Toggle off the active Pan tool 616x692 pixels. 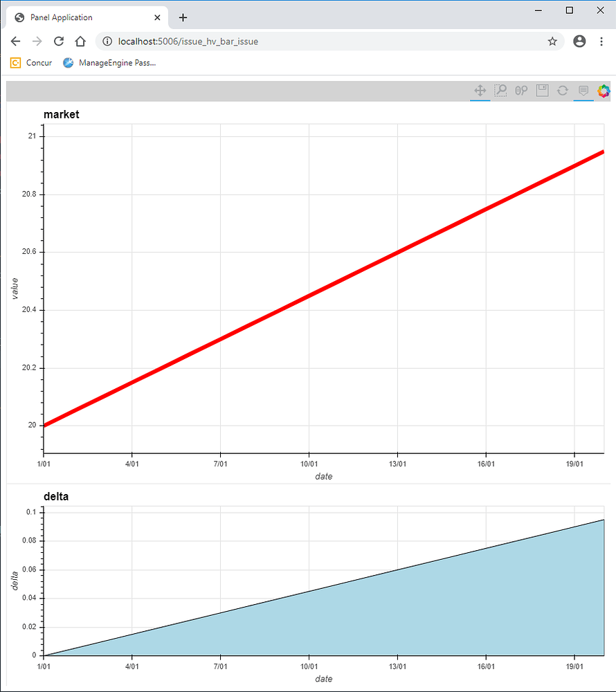[x=480, y=91]
